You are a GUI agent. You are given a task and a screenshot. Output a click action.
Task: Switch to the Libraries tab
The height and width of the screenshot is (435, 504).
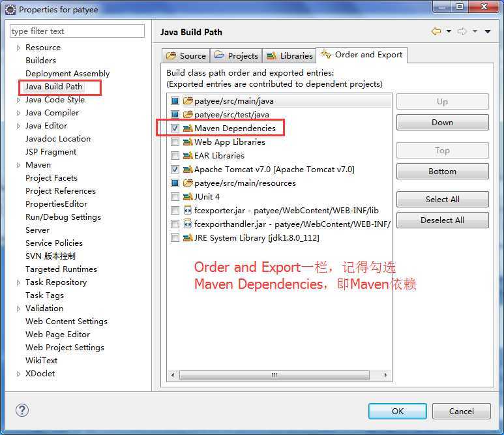(x=289, y=55)
